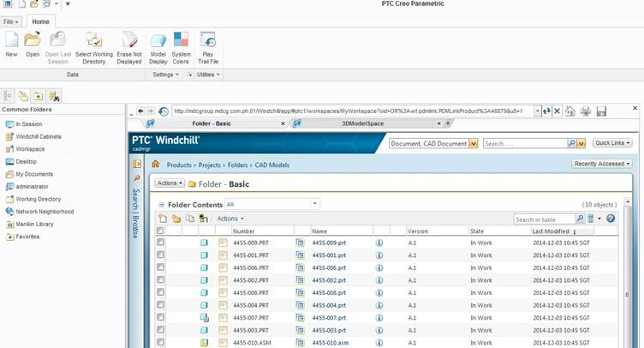This screenshot has height=348, width=644.
Task: Go back with browser back arrow
Action: pos(140,111)
